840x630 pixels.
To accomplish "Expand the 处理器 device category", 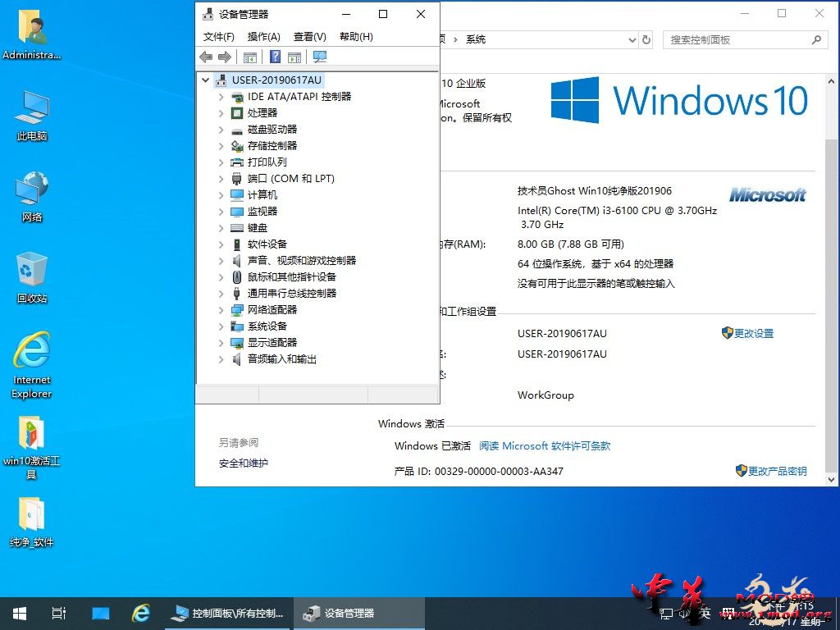I will point(221,113).
